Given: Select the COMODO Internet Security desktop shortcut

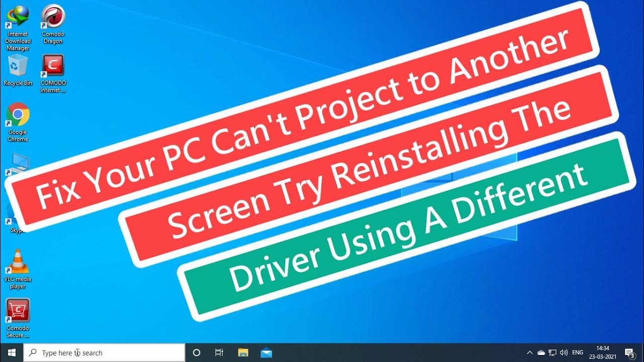Looking at the screenshot, I should point(53,74).
